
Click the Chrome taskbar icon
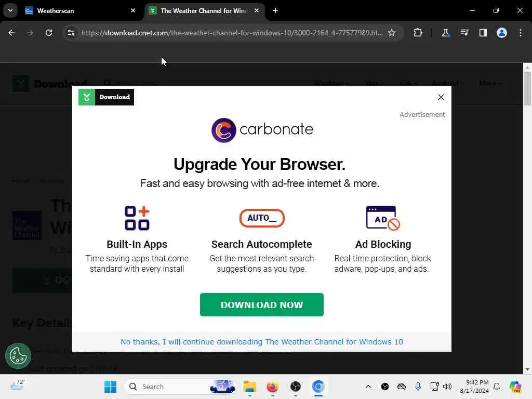point(318,387)
